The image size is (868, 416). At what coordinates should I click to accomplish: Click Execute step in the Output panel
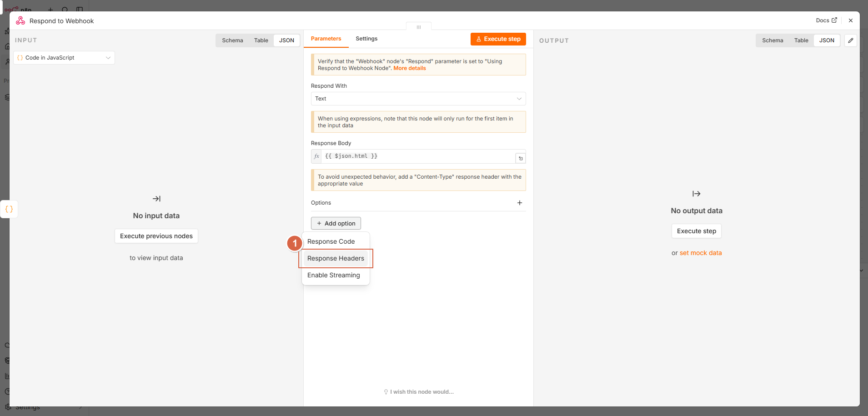(696, 231)
